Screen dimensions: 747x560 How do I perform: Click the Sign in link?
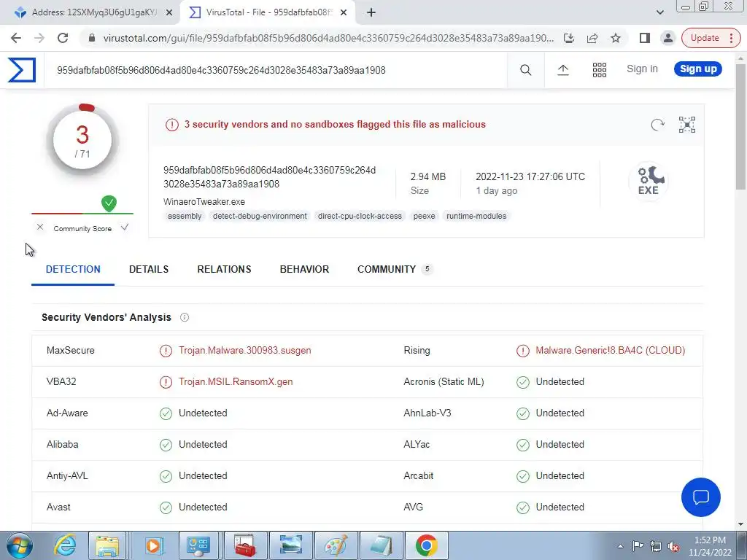[x=642, y=69]
